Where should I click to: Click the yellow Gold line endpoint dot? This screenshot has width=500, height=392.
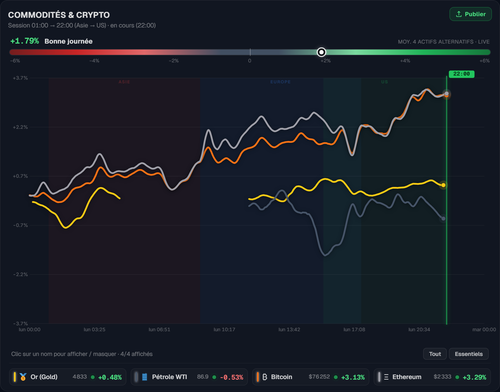click(x=443, y=185)
